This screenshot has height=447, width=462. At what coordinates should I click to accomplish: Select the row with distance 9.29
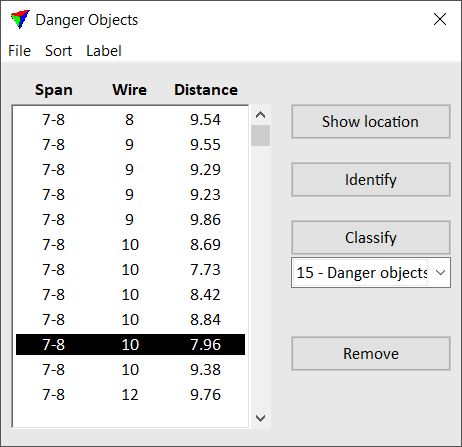pyautogui.click(x=130, y=170)
